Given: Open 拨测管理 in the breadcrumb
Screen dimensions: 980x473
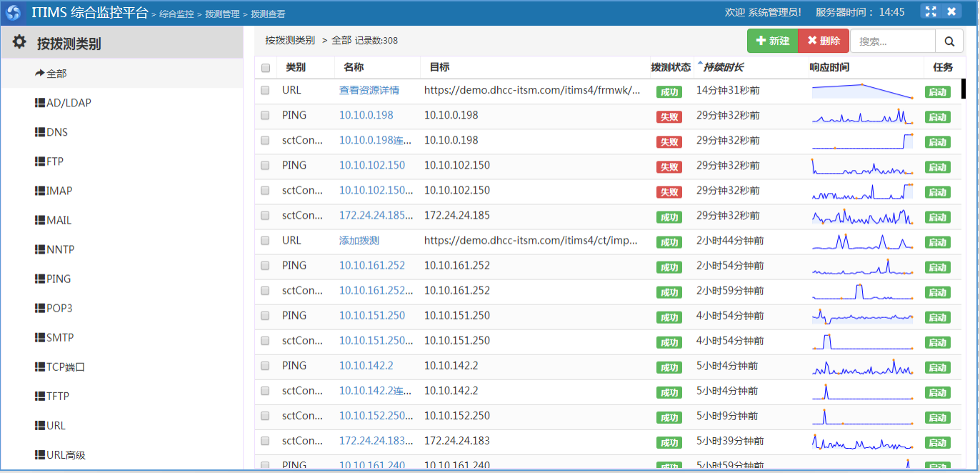Looking at the screenshot, I should (222, 14).
